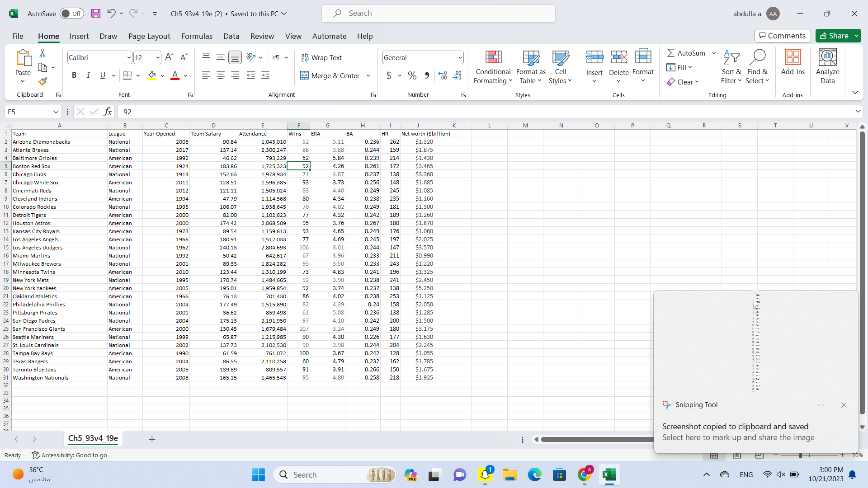Viewport: 868px width, 488px height.
Task: Expand Sort & Filter menu
Action: 731,66
